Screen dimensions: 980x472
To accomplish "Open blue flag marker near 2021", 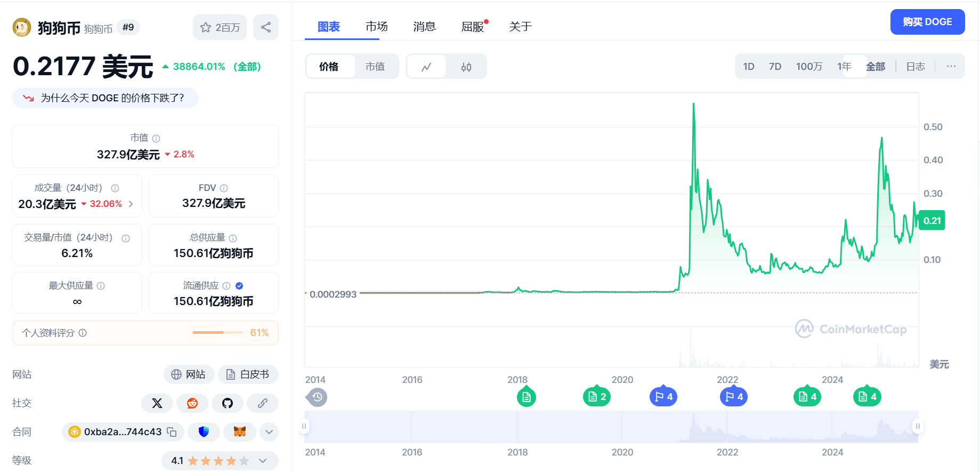I will click(663, 397).
